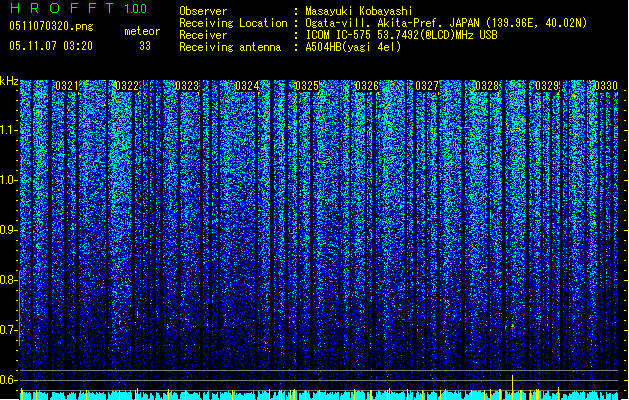This screenshot has width=629, height=400.
Task: Click the version number 1.0.0
Action: 135,9
